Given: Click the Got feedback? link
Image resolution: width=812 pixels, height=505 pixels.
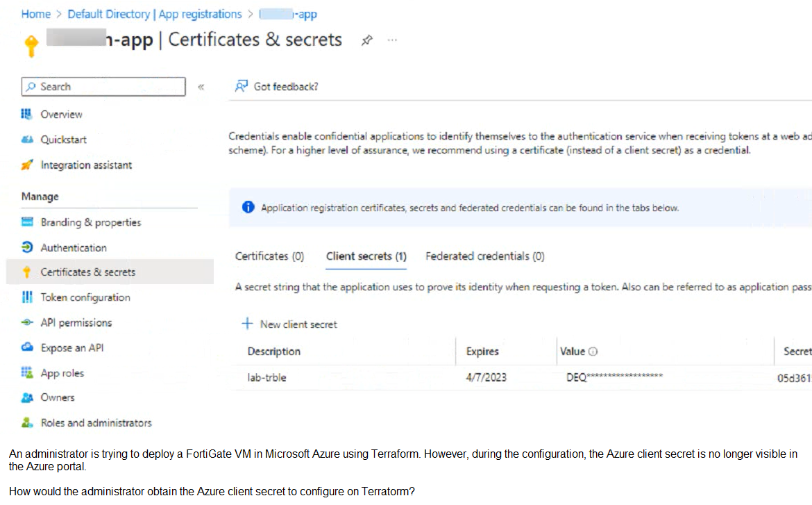Looking at the screenshot, I should pyautogui.click(x=286, y=87).
